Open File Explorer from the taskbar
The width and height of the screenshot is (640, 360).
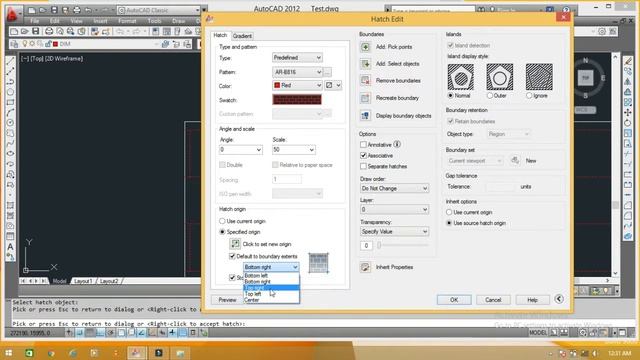pos(180,353)
